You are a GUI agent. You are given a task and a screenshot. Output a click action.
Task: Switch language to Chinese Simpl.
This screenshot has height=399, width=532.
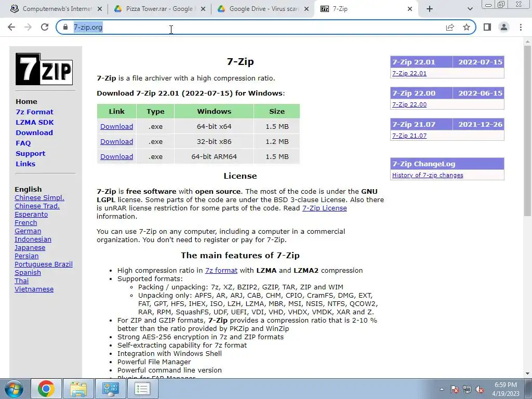pos(39,198)
